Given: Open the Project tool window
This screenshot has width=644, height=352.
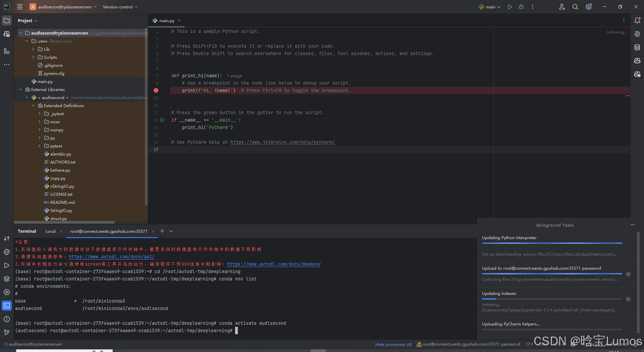Looking at the screenshot, I should [7, 20].
